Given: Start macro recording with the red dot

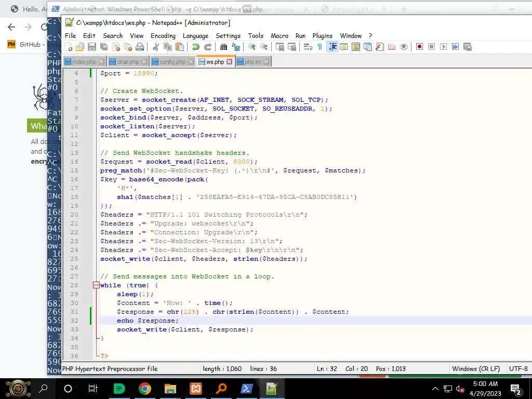Looking at the screenshot, I should 419,47.
